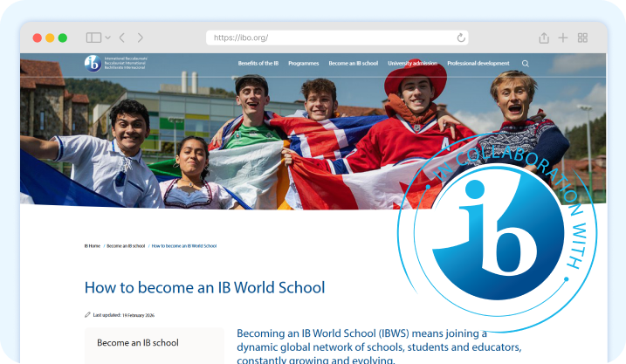
Task: Follow the IB Home breadcrumb link
Action: click(x=93, y=246)
